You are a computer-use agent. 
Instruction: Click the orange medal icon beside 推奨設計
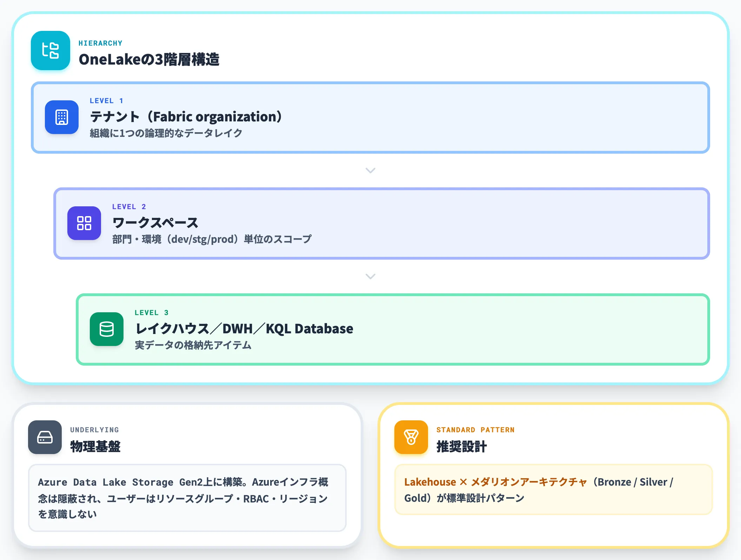point(411,437)
